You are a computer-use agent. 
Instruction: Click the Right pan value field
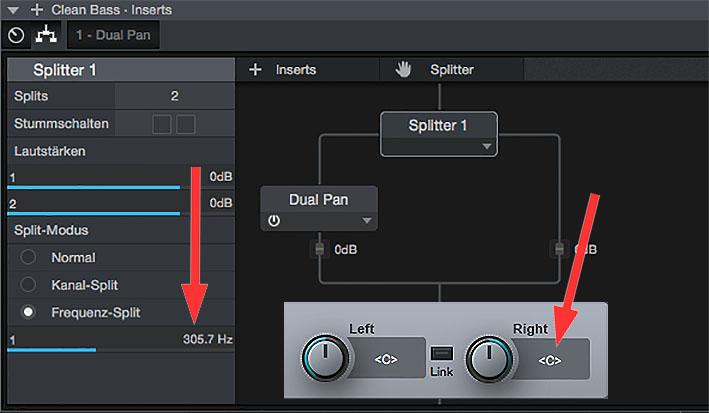(549, 360)
